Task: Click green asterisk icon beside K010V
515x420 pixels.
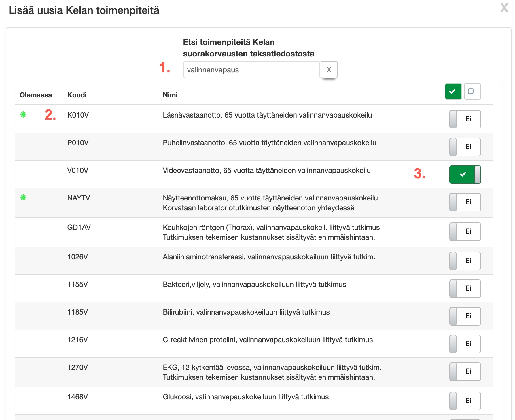Action: pos(23,115)
